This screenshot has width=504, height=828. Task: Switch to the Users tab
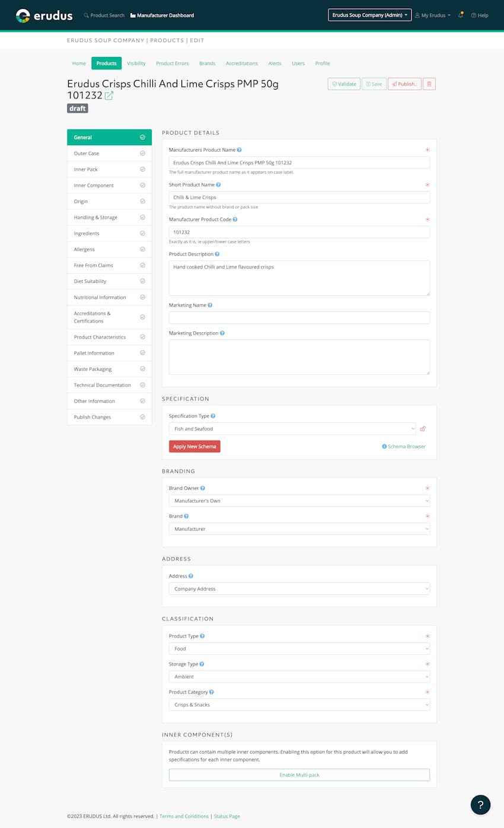pos(298,63)
